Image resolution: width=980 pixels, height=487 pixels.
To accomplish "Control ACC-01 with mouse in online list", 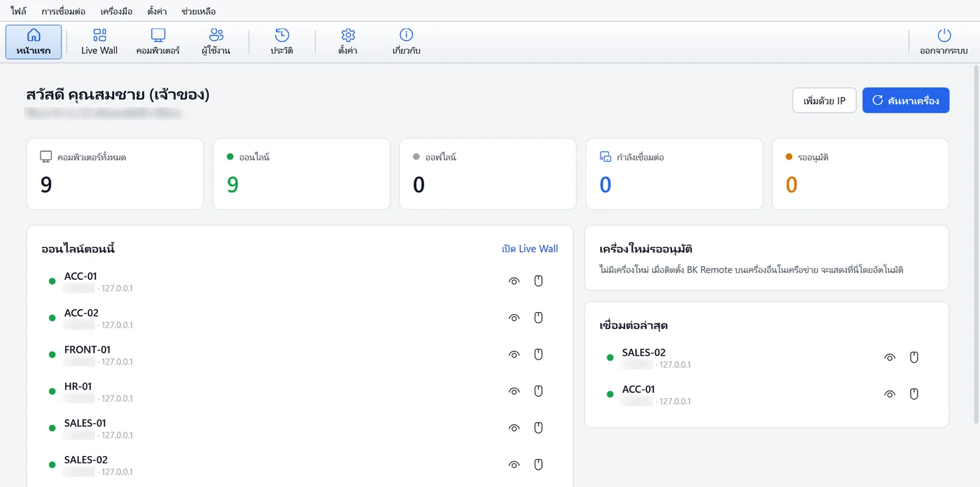I will (538, 281).
